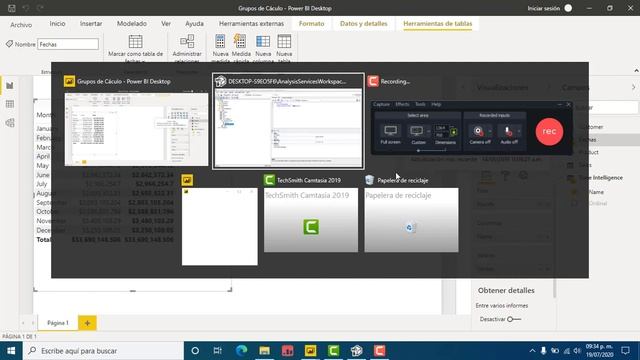640x360 pixels.
Task: Open Task View on taskbar
Action: tap(218, 351)
